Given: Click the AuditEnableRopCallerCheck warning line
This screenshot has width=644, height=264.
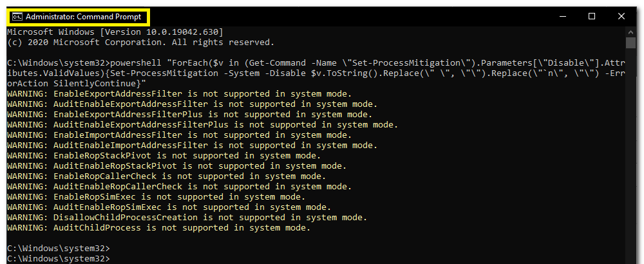Looking at the screenshot, I should coord(180,186).
